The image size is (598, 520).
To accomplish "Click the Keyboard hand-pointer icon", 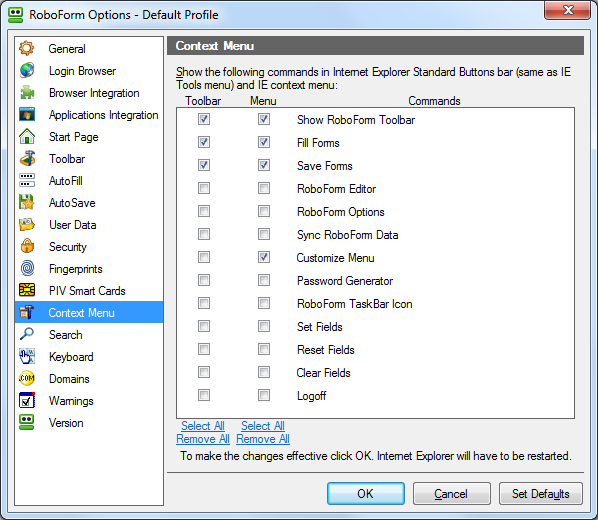I will [27, 357].
